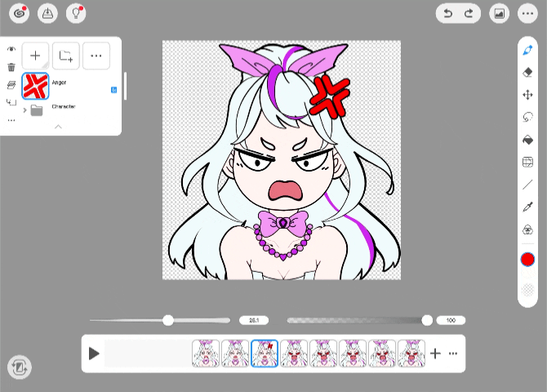Viewport: 547px width, 392px height.
Task: Click the Character folder icon
Action: (37, 110)
